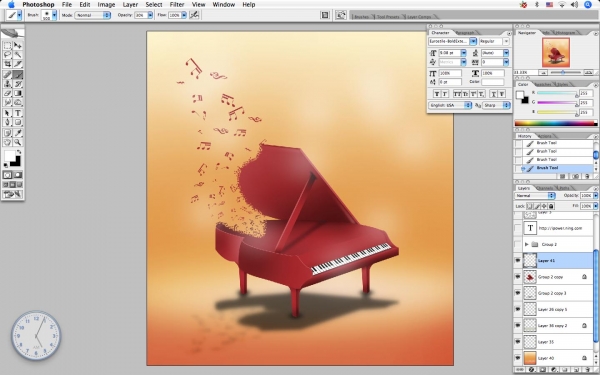Swap foreground and background colors
Screen dimensions: 600x375
click(x=19, y=152)
